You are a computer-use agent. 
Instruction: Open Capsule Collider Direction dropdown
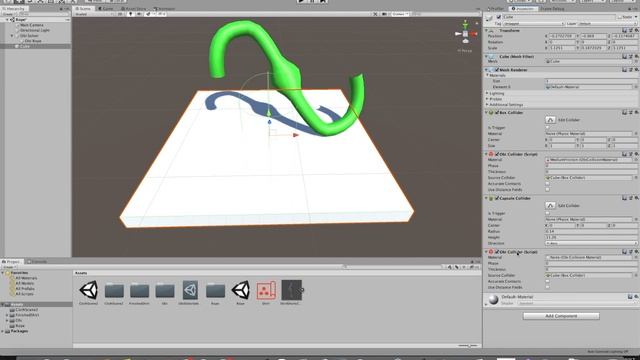coord(591,243)
